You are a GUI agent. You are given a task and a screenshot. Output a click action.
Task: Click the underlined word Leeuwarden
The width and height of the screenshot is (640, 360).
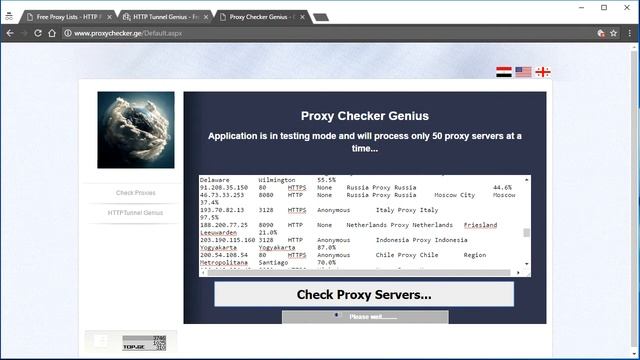[218, 232]
